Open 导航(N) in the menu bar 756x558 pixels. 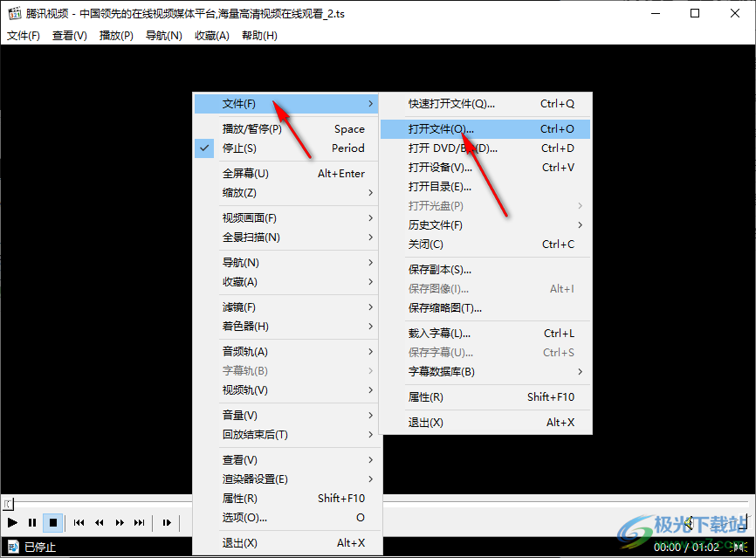point(164,36)
